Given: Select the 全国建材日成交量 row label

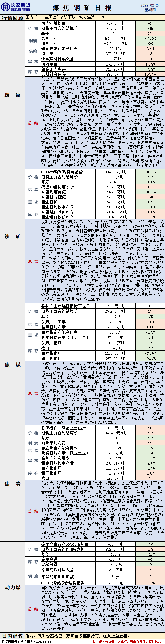Looking at the screenshot, I should pos(58,59).
